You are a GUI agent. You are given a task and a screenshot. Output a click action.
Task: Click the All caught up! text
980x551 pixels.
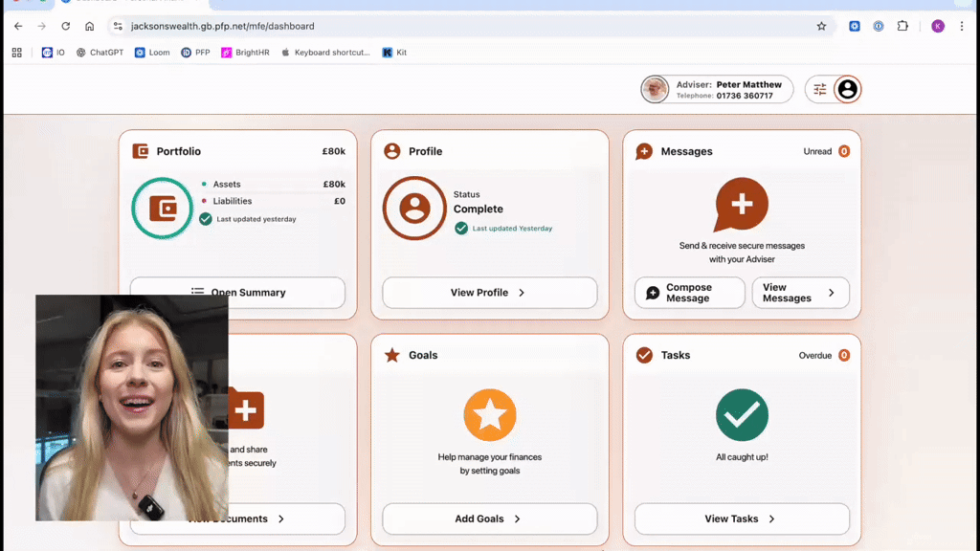click(742, 457)
